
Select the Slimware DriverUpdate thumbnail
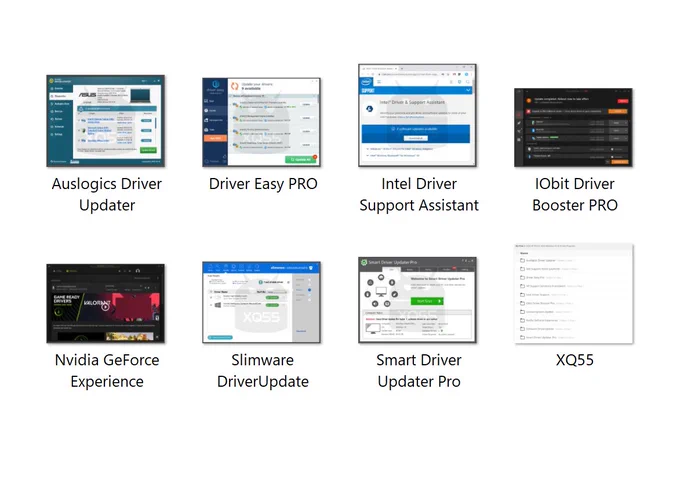[x=262, y=302]
